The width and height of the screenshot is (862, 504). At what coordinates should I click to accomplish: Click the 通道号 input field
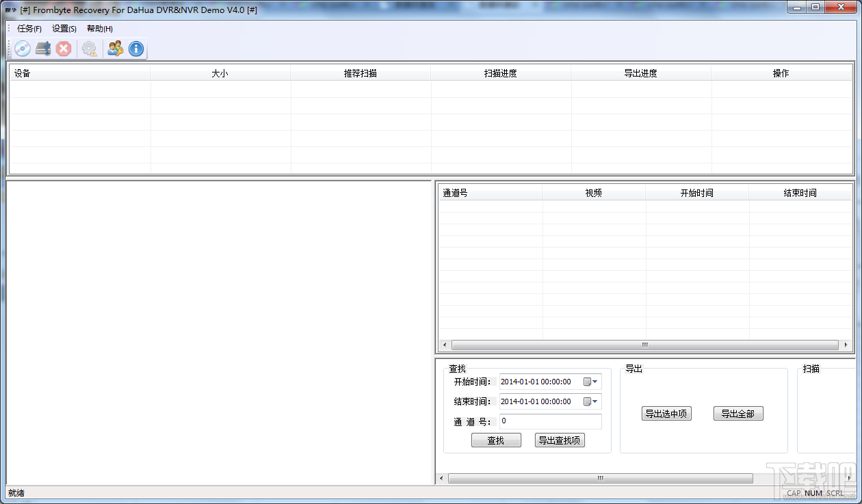(551, 421)
